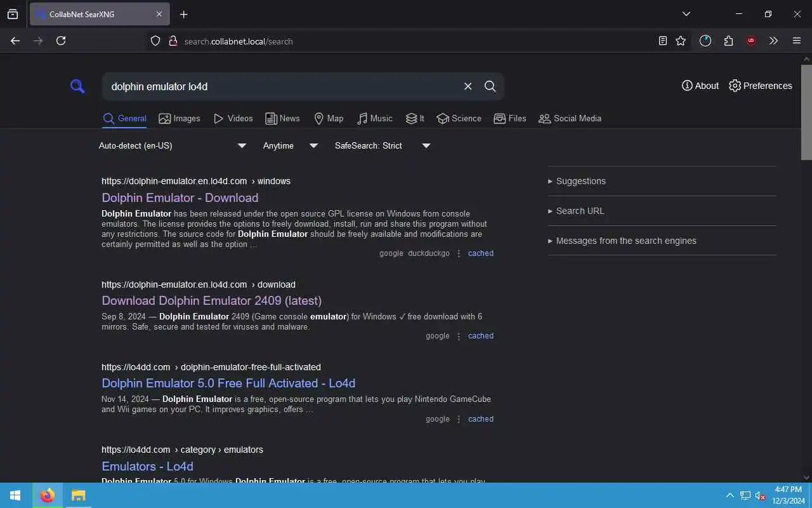Open tracking protection shield icon
Image resolution: width=812 pixels, height=508 pixels.
click(x=155, y=41)
